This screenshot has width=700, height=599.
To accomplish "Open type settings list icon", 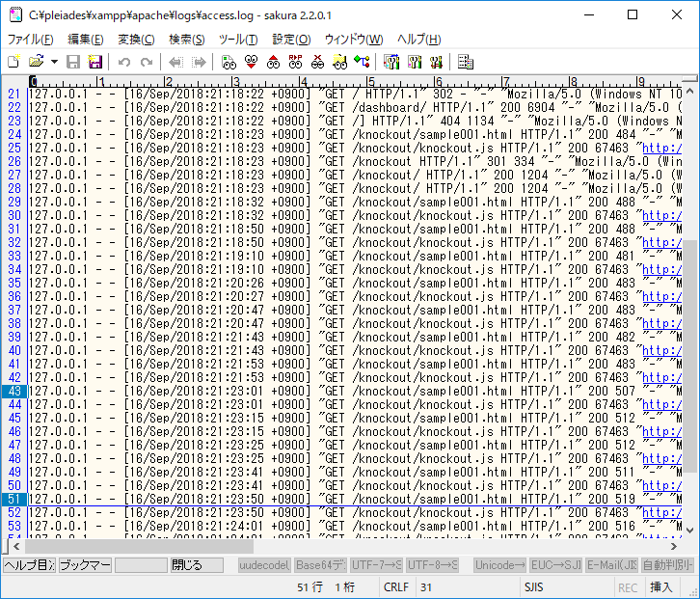I will pyautogui.click(x=391, y=62).
